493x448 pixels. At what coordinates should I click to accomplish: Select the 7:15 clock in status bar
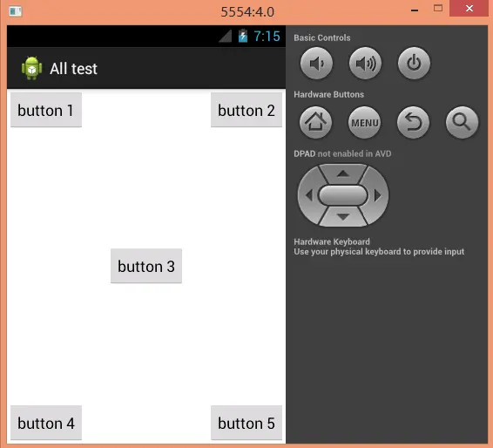pyautogui.click(x=267, y=37)
